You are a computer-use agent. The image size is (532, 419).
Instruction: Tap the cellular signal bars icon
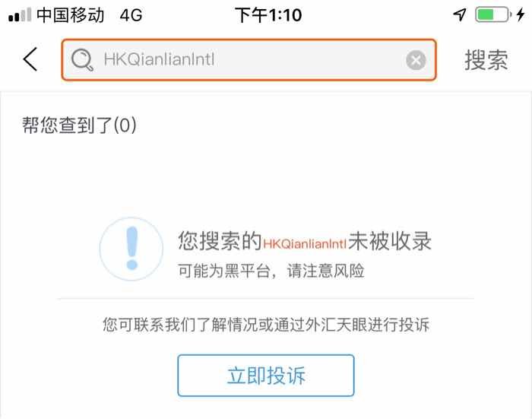pyautogui.click(x=20, y=15)
